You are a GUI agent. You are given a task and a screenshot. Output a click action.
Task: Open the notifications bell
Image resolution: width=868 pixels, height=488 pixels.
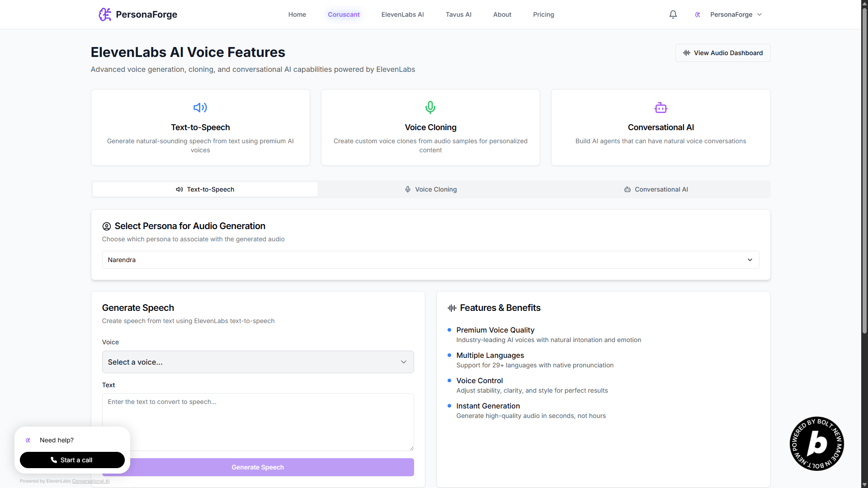point(673,14)
